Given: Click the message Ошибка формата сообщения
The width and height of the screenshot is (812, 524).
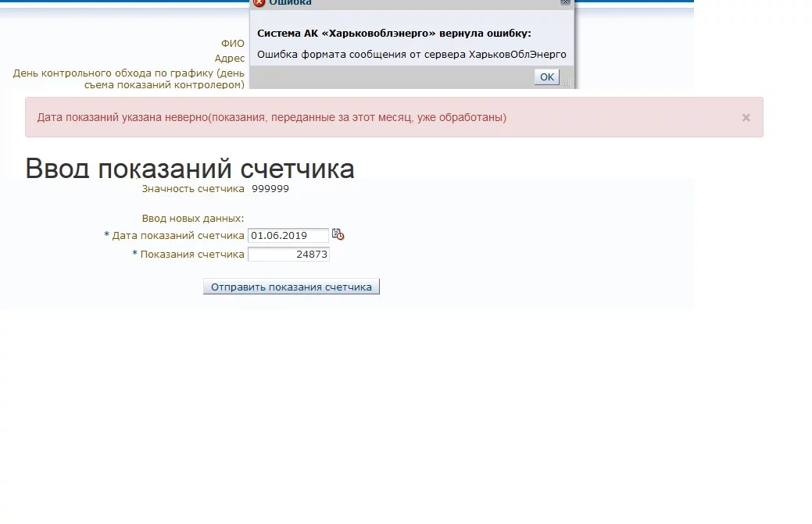Looking at the screenshot, I should coord(412,55).
